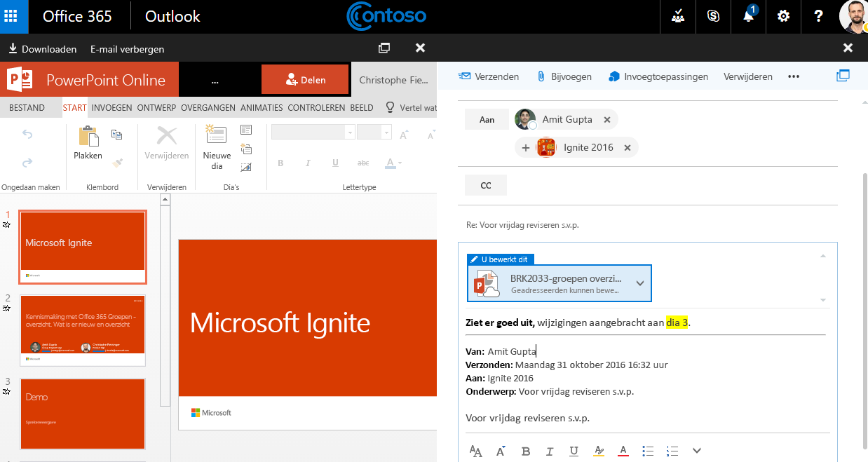The height and width of the screenshot is (462, 868).
Task: Open the groups people icon in header
Action: coord(678,17)
